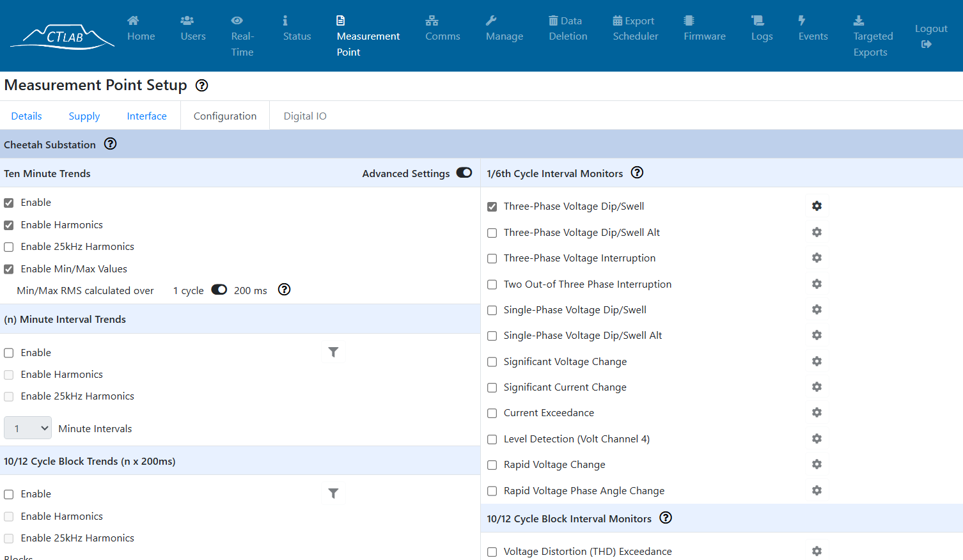Uncheck Enable Harmonics under Ten Minute Trends
Image resolution: width=963 pixels, height=560 pixels.
9,225
